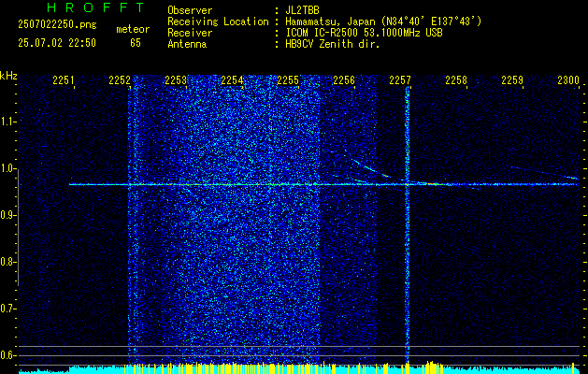Click the kHz axis unit label
Screen dimensions: 588x374
(x=8, y=76)
